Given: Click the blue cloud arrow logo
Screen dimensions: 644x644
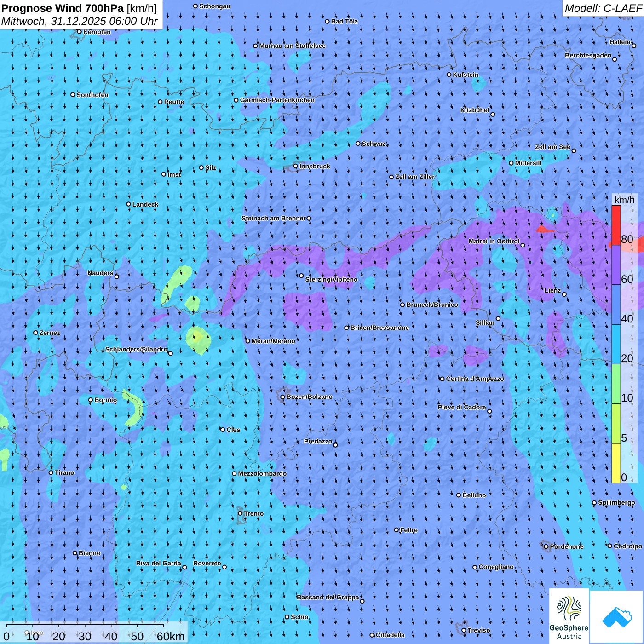Looking at the screenshot, I should pyautogui.click(x=616, y=617).
